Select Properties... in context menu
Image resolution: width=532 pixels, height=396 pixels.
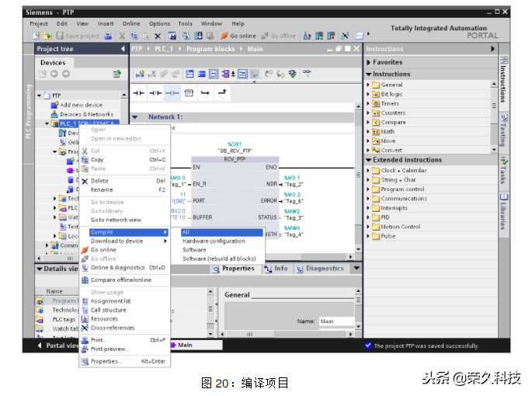(124, 361)
